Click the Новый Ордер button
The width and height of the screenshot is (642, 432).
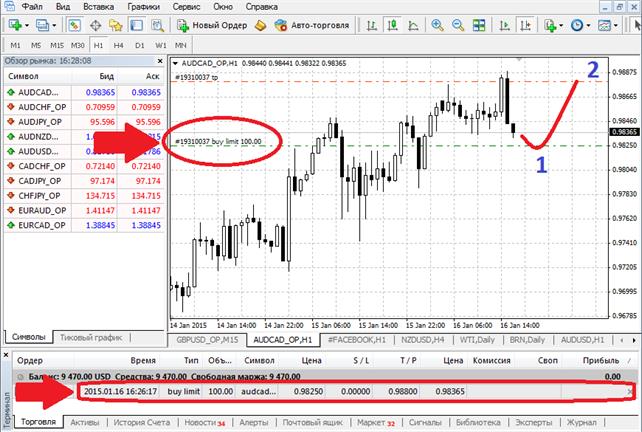[x=209, y=25]
